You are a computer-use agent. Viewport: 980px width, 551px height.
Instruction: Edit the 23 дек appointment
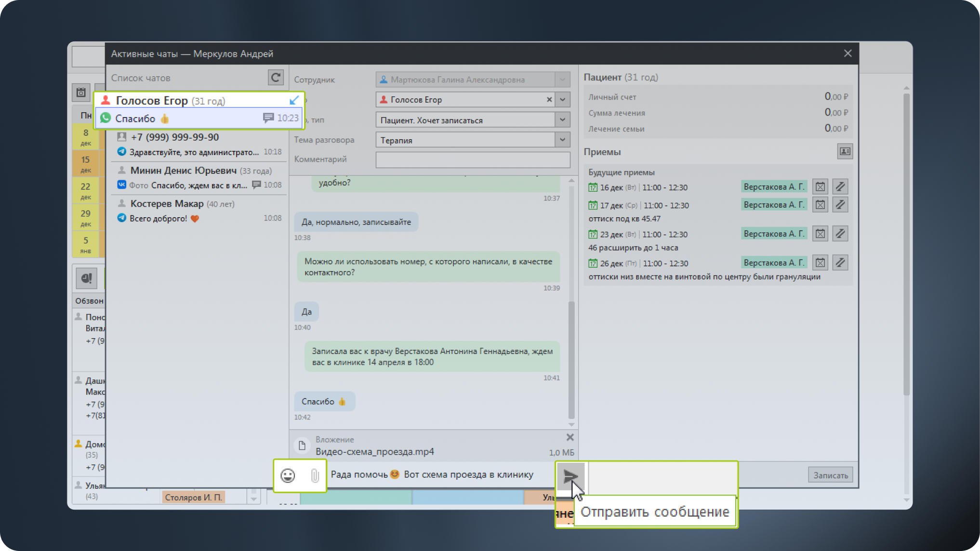point(840,234)
